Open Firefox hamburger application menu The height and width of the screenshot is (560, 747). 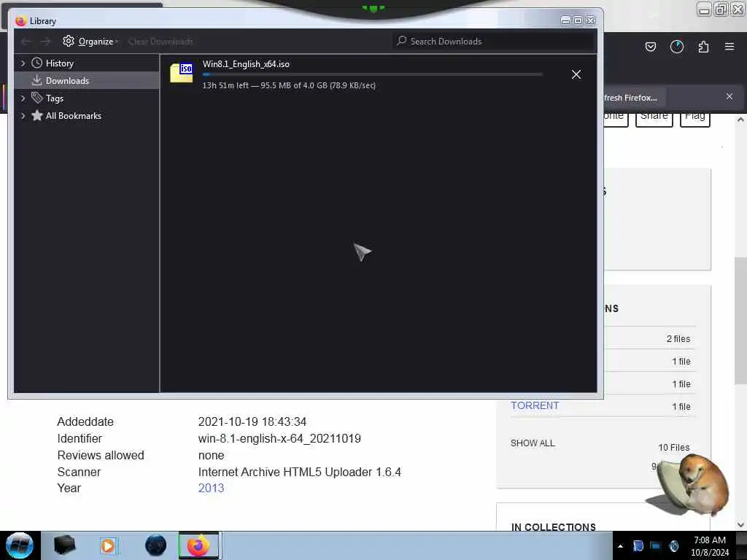tap(729, 47)
